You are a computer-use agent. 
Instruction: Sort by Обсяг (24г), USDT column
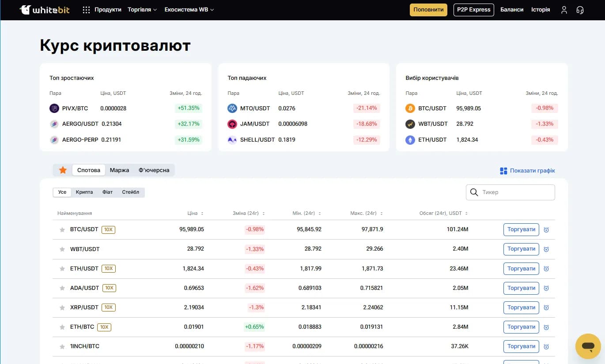click(443, 213)
